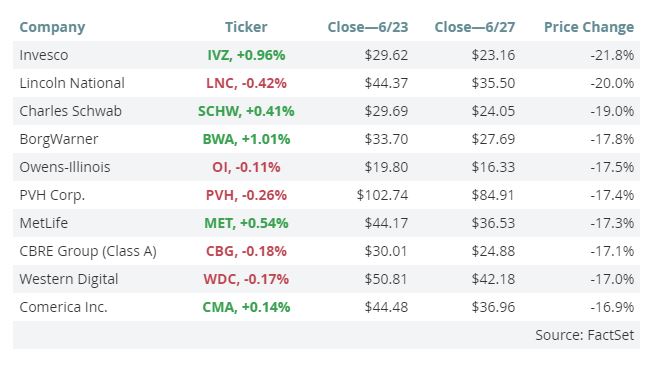Viewport: 668px width, 366px height.
Task: Open the CBG ticker link
Action: [246, 251]
